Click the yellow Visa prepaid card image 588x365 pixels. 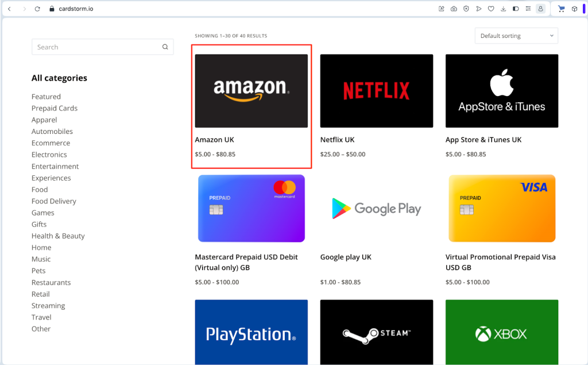[501, 208]
